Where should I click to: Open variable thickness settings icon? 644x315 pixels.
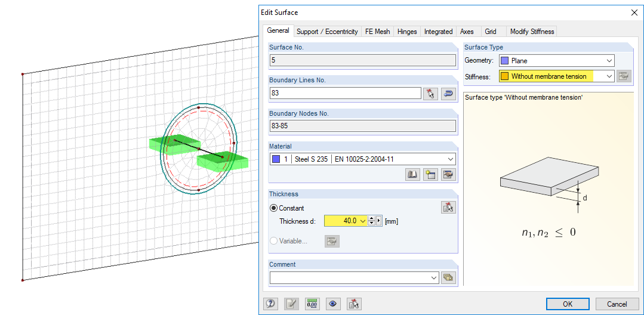point(332,241)
